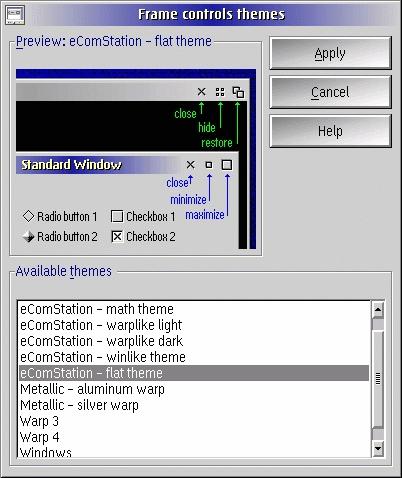Click the preview hide icon with four dots
402x478 pixels.
220,92
